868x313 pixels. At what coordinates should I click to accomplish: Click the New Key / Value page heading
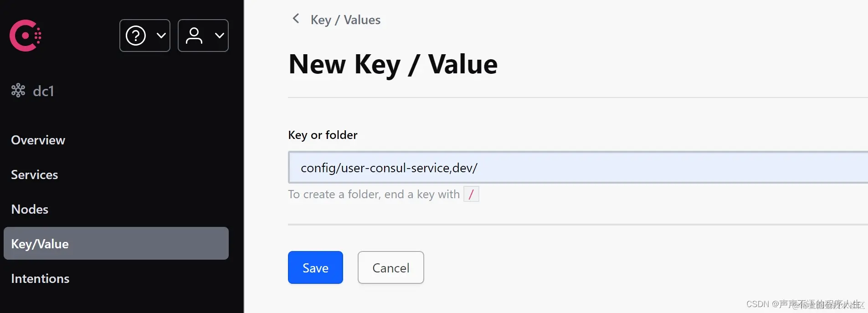[392, 64]
